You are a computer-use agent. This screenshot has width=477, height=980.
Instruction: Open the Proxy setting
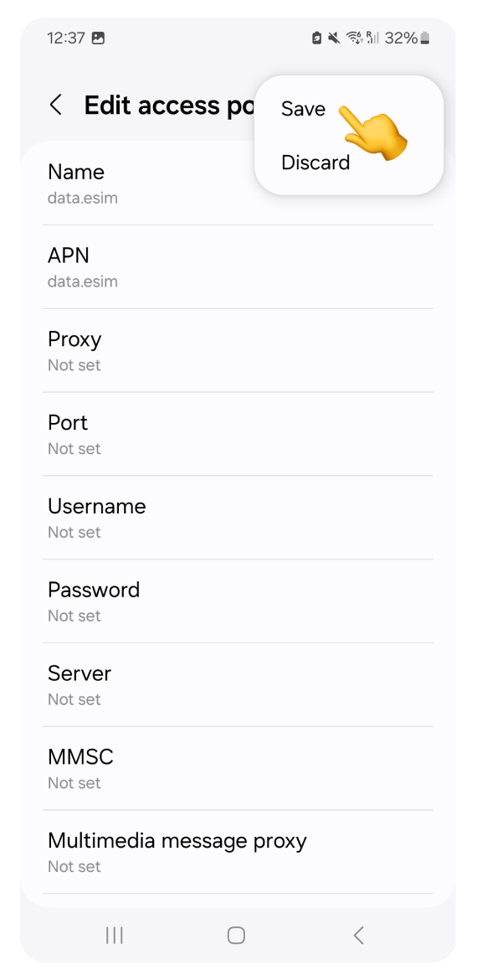click(x=238, y=351)
